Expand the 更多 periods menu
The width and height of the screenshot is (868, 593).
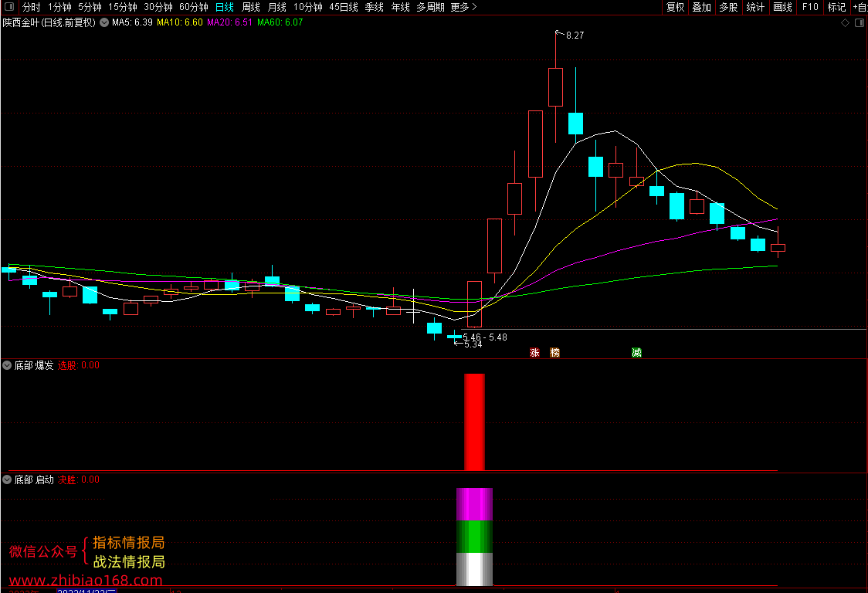(463, 7)
